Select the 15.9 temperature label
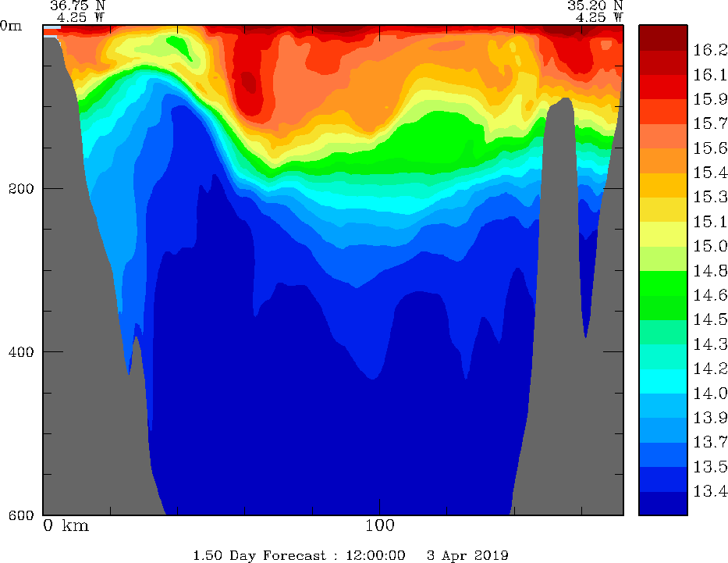Image resolution: width=728 pixels, height=563 pixels. pos(710,99)
